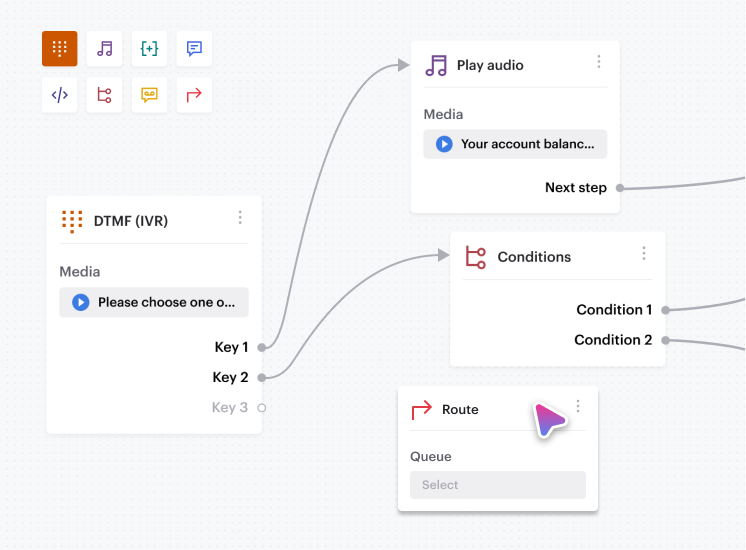This screenshot has height=550, width=746.
Task: Click the Play audio node music icon
Action: coord(436,65)
